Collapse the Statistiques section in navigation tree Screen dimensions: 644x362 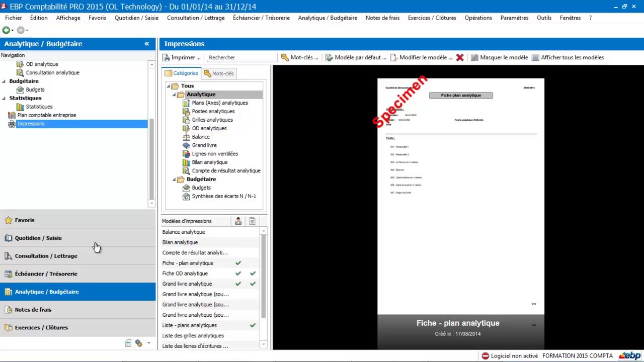tap(4, 98)
